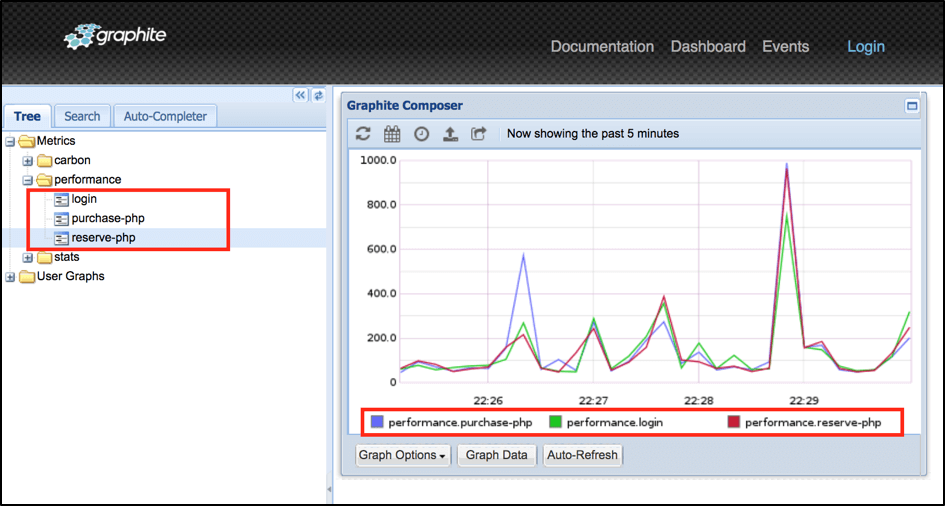Click the performance.purchase-php legend label
The height and width of the screenshot is (506, 945).
460,422
